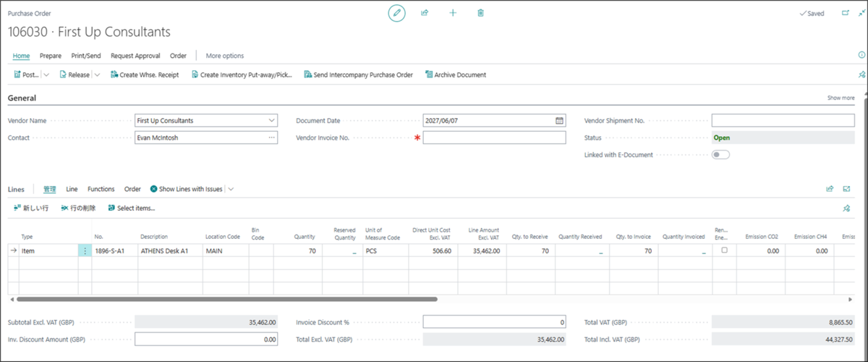
Task: Click Show Lines with Issues
Action: [186, 189]
